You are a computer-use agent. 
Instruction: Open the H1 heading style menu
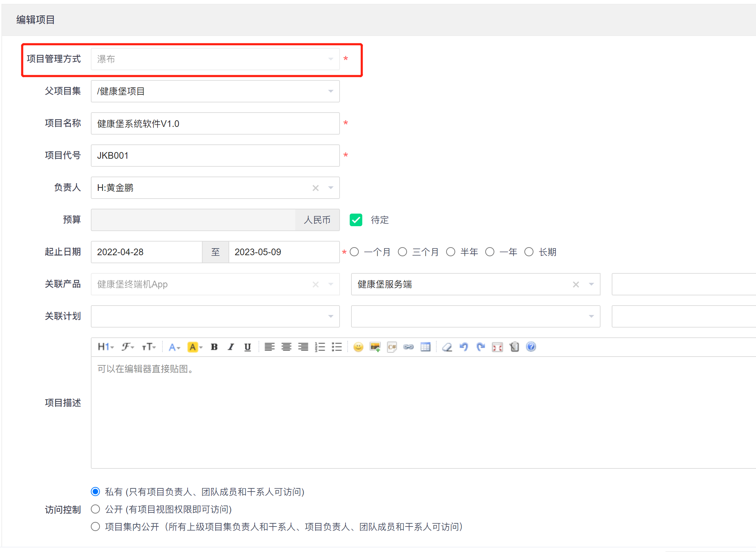pos(106,347)
